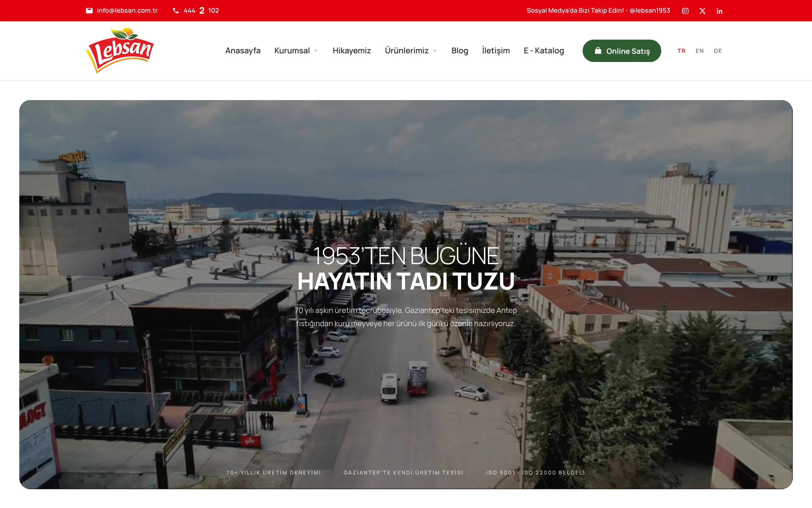This screenshot has height=508, width=812.
Task: Open the Hikayemiz page
Action: pos(352,51)
